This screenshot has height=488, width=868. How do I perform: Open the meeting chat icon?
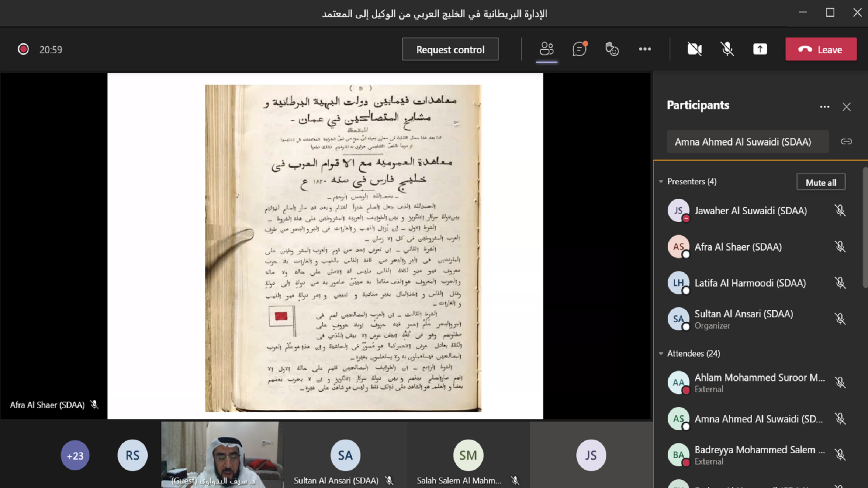(x=579, y=49)
